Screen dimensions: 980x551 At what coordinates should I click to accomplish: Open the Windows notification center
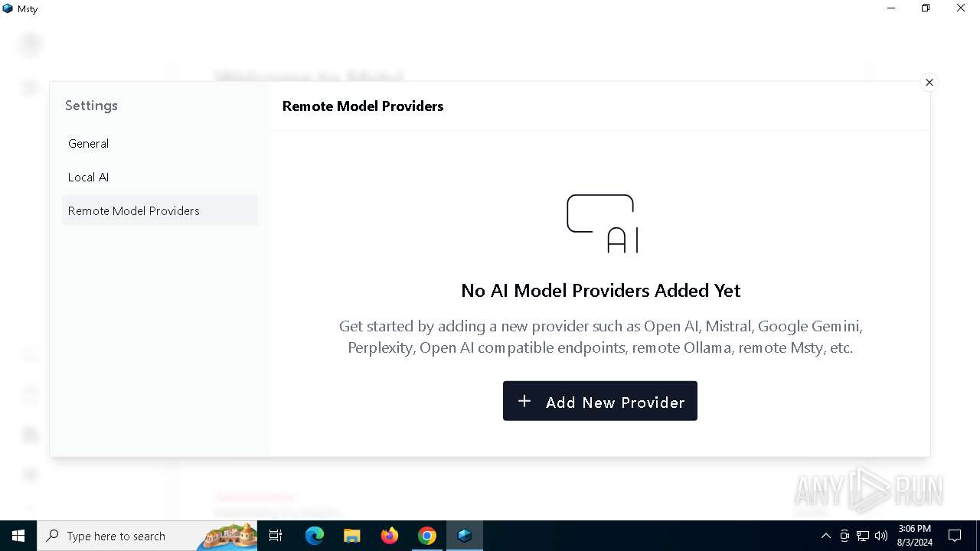[955, 536]
